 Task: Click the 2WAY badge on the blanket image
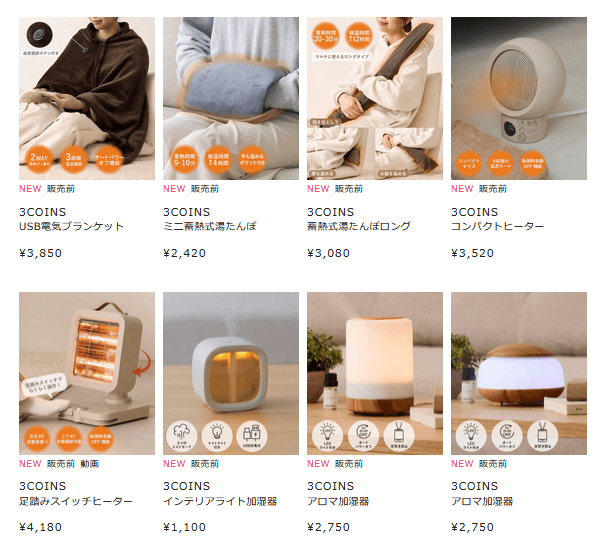[39, 159]
